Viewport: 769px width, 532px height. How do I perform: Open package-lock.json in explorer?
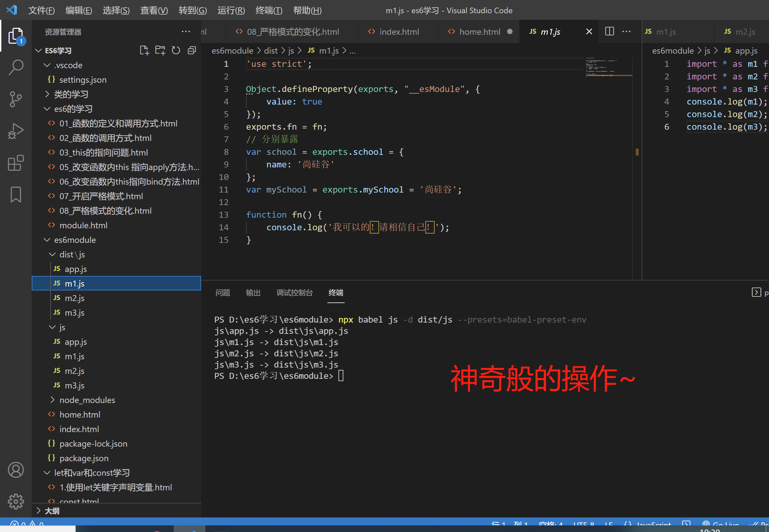coord(117,443)
